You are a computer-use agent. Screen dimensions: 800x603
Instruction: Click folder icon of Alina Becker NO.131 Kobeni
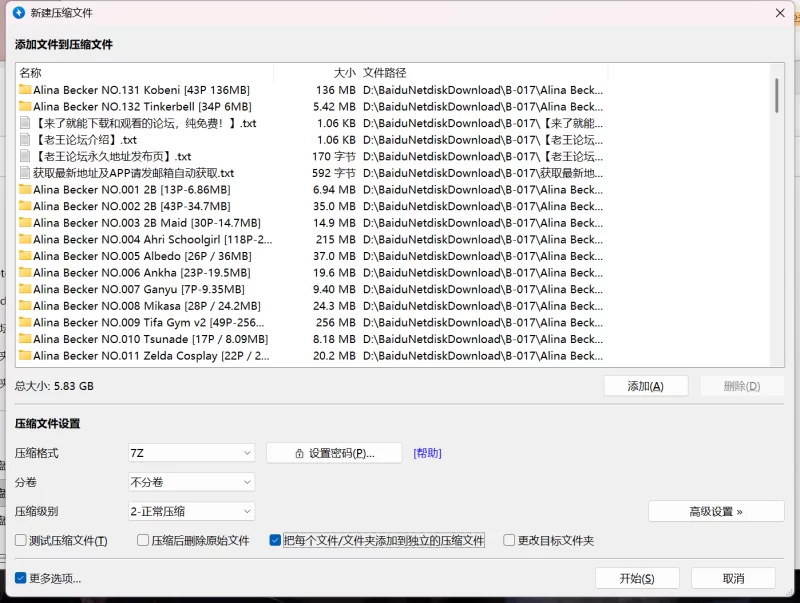pyautogui.click(x=25, y=90)
